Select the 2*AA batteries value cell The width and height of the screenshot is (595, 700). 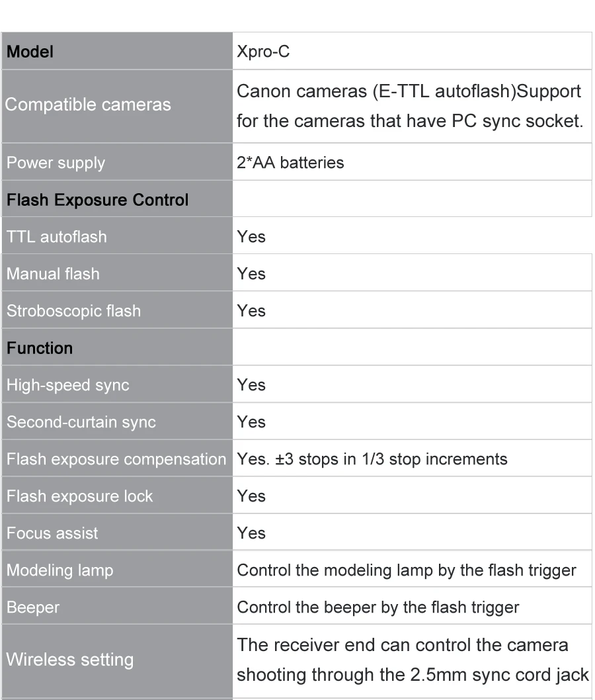[290, 162]
